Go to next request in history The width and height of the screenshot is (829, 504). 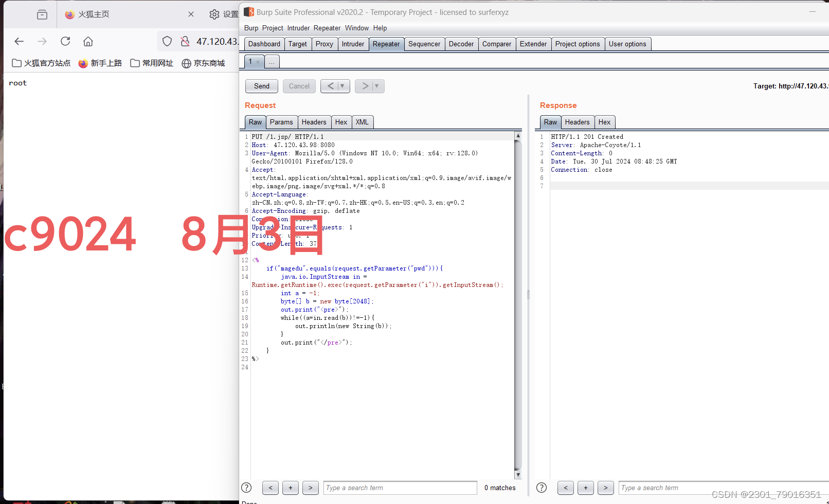[365, 86]
